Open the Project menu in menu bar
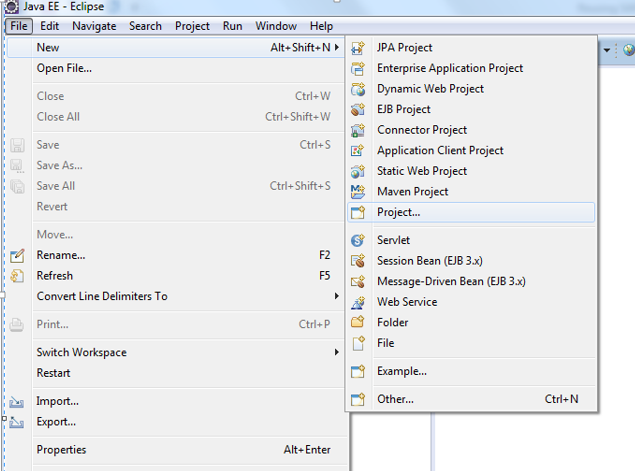635x471 pixels. tap(192, 26)
